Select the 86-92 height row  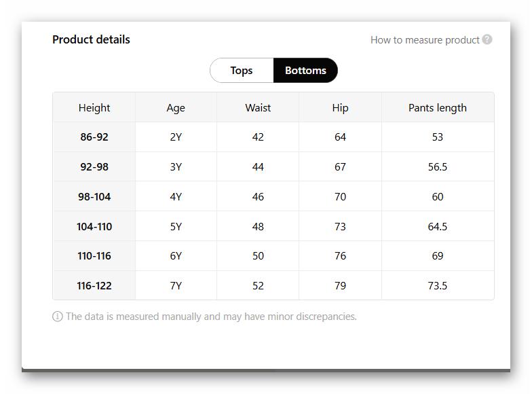point(94,137)
